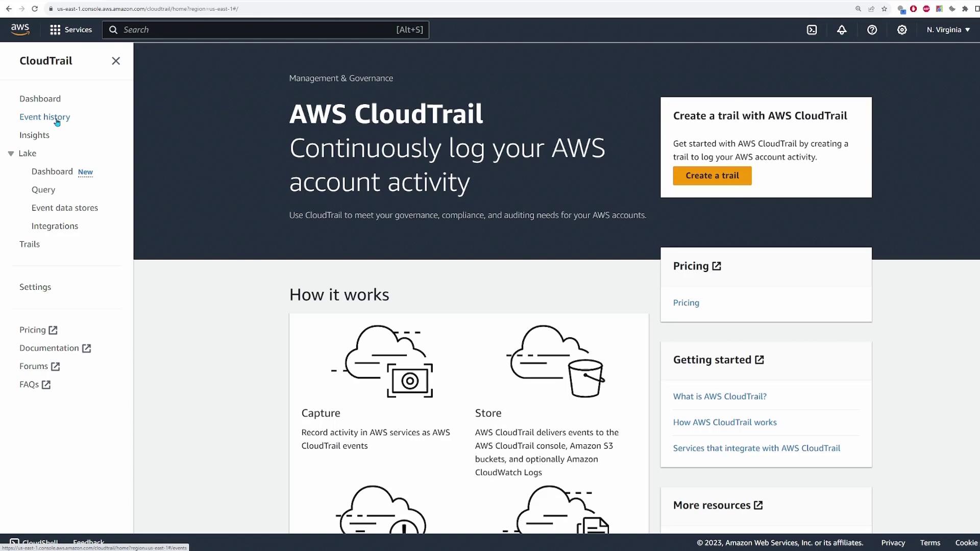
Task: Open the help question mark icon
Action: pyautogui.click(x=872, y=30)
